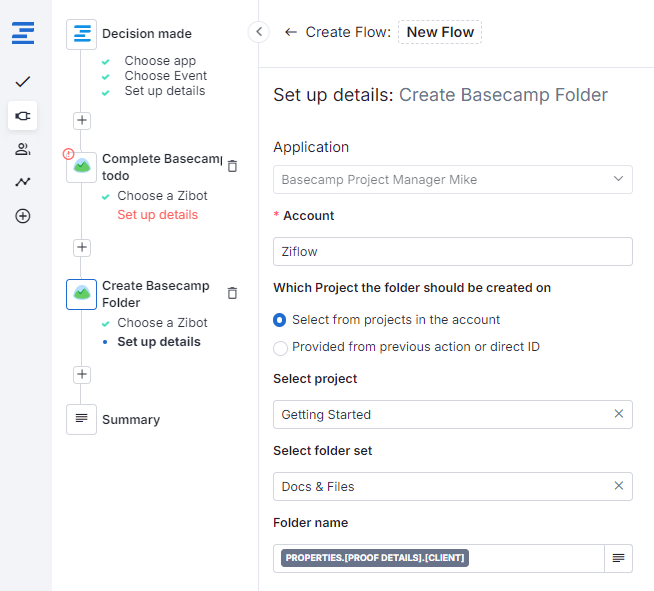Delete the Create Basecamp Folder step

click(x=232, y=293)
